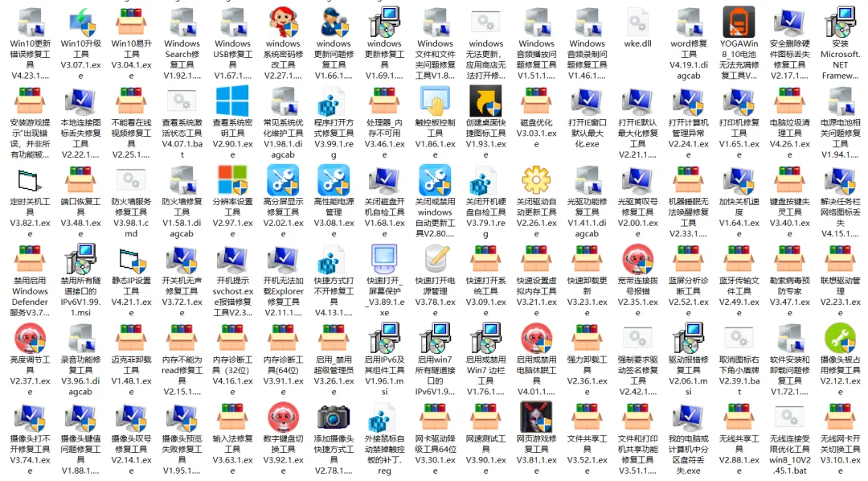
Task: Select the 快速打开_屏幕保护 monitor icon
Action: [384, 259]
